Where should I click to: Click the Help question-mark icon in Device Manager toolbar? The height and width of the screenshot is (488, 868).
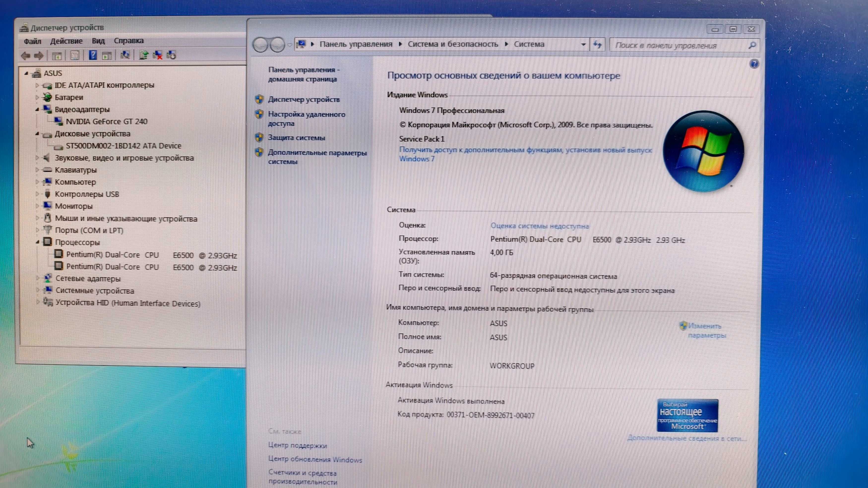(93, 55)
